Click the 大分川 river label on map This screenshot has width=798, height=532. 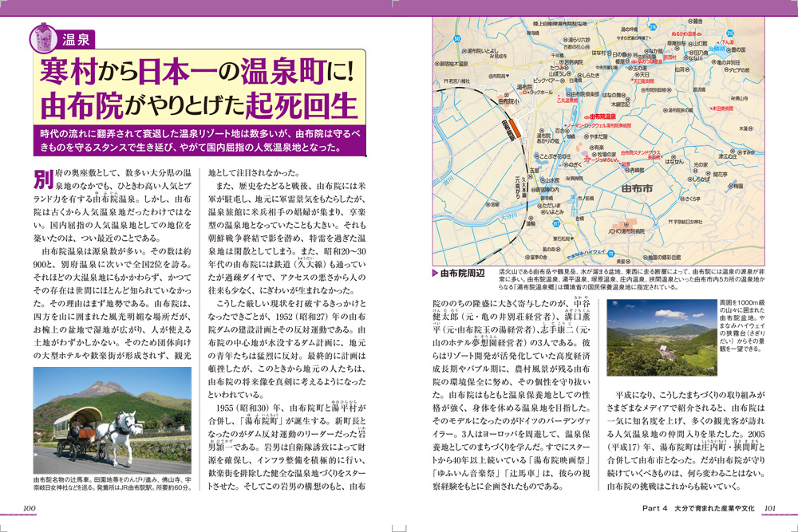(x=508, y=216)
